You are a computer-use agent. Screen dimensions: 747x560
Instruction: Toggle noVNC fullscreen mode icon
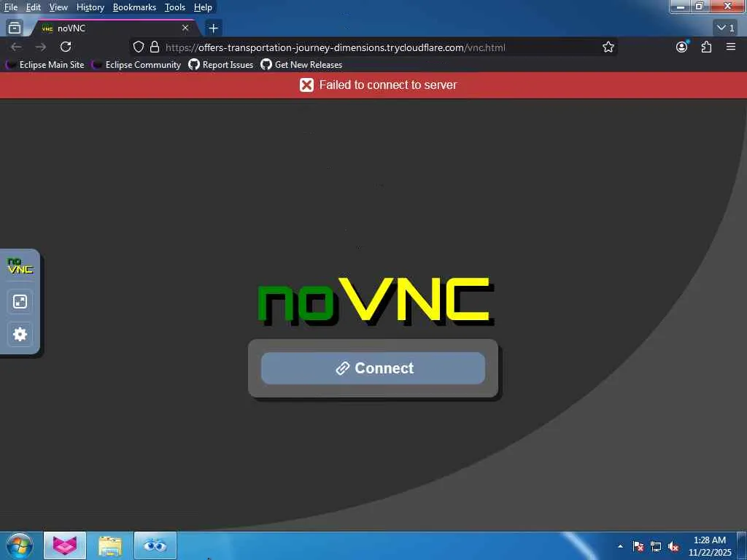(20, 301)
